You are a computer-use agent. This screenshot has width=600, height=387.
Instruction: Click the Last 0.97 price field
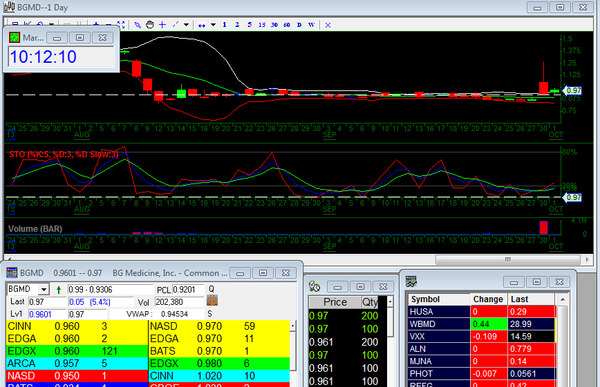(x=47, y=302)
